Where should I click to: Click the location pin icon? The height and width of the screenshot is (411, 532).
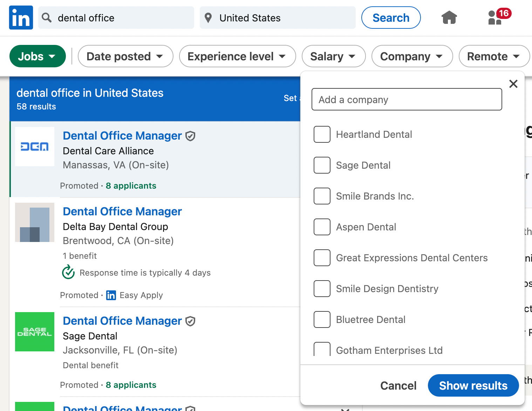pos(208,18)
